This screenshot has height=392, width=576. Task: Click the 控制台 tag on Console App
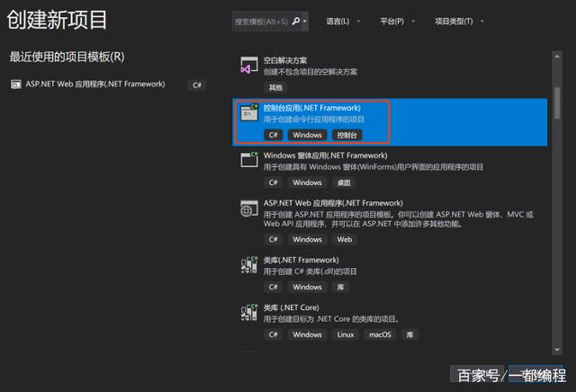point(346,135)
